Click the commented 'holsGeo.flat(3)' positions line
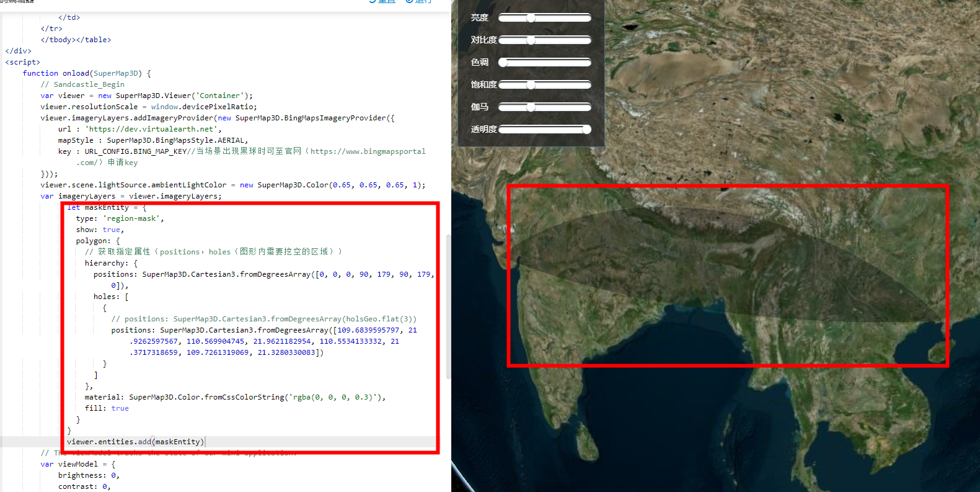This screenshot has height=492, width=980. click(264, 319)
